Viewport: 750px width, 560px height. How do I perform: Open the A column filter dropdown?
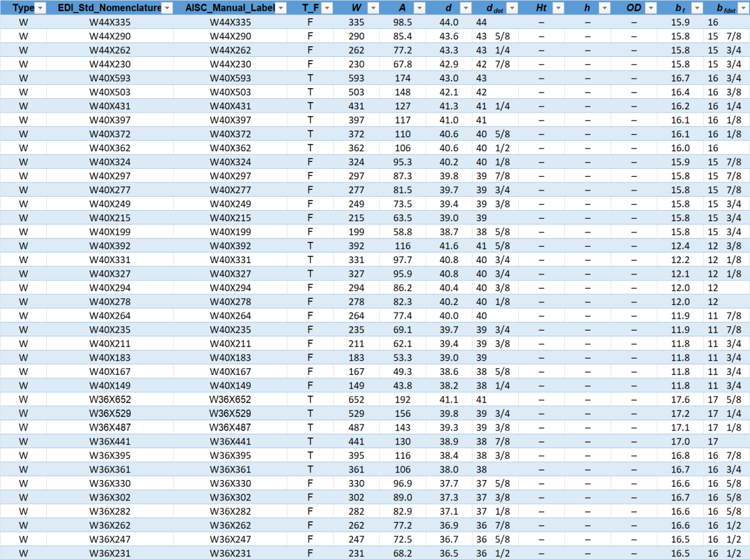coord(419,8)
